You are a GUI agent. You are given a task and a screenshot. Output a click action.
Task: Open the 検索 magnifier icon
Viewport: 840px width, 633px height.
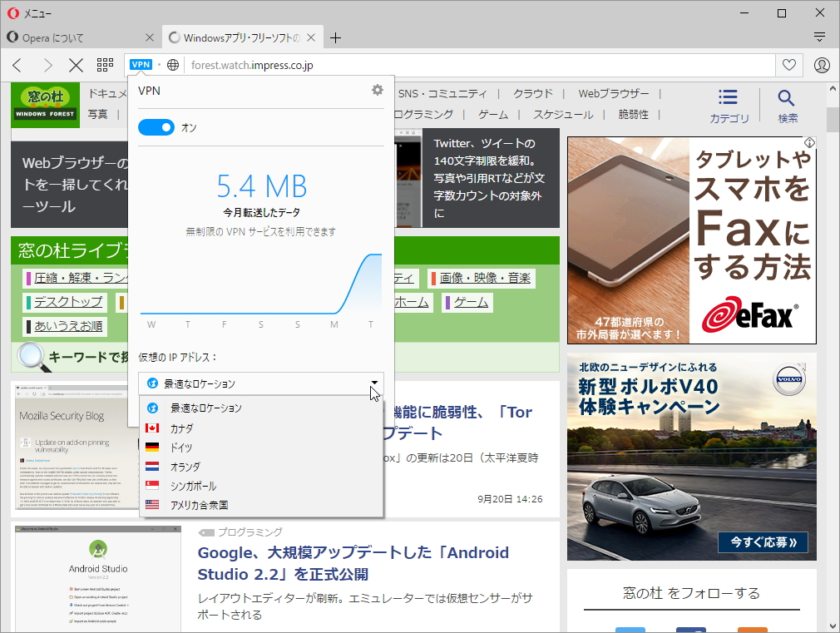pyautogui.click(x=787, y=106)
